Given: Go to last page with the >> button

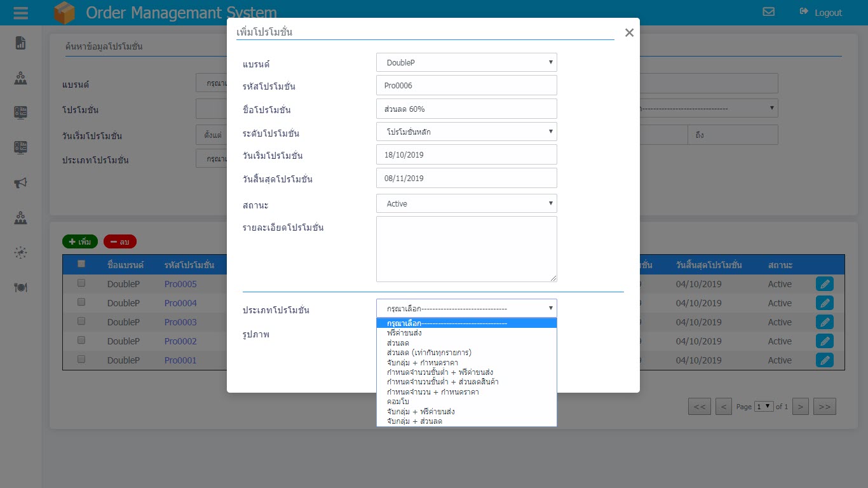Looking at the screenshot, I should pos(825,407).
